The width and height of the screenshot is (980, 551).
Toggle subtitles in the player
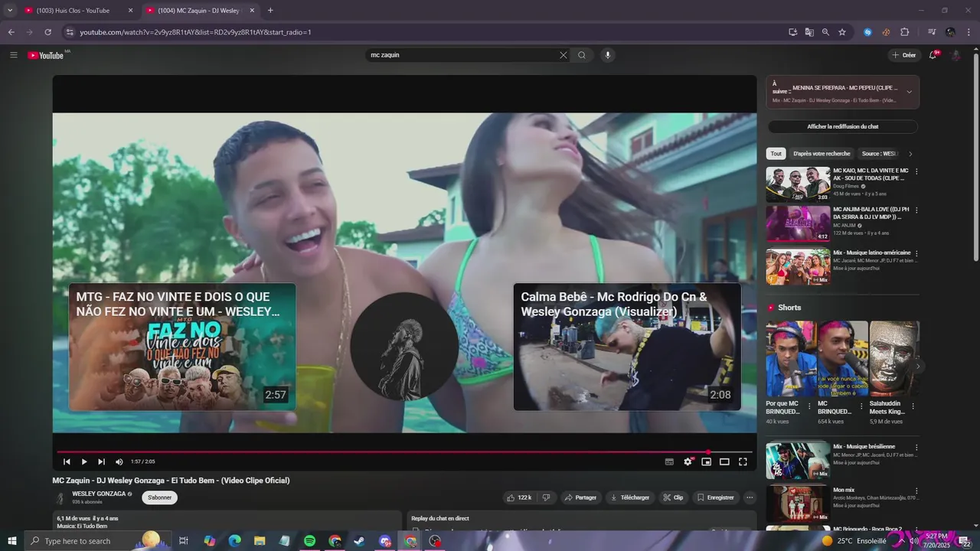669,461
